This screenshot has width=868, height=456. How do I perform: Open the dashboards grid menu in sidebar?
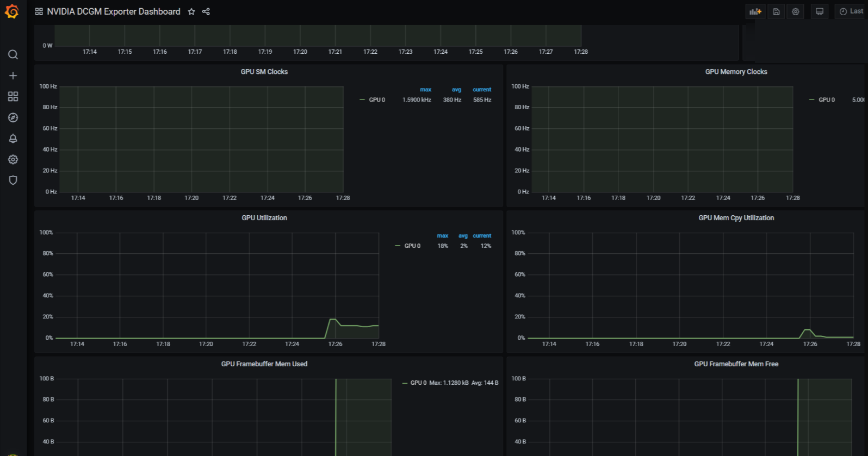tap(13, 96)
